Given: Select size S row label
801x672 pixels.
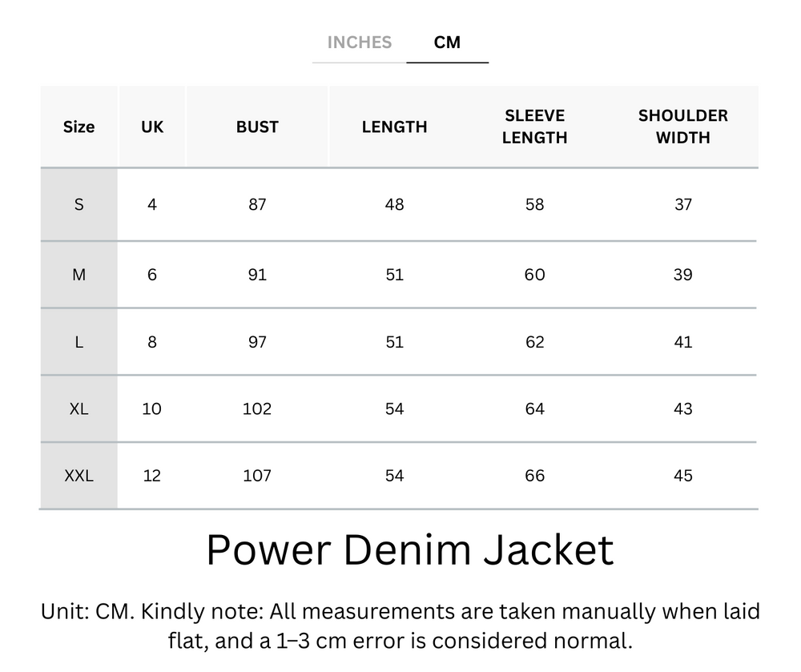Looking at the screenshot, I should (78, 204).
